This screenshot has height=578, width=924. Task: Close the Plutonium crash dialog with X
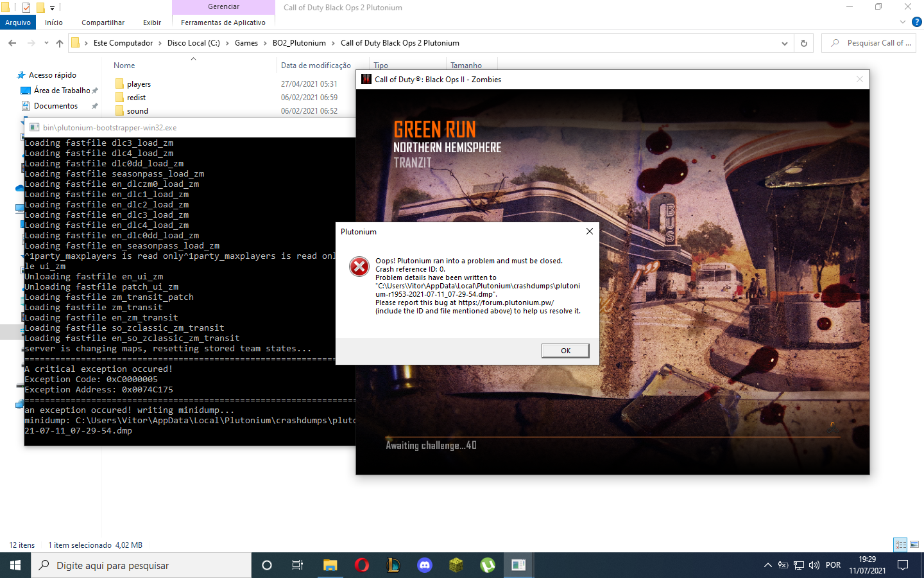point(589,231)
